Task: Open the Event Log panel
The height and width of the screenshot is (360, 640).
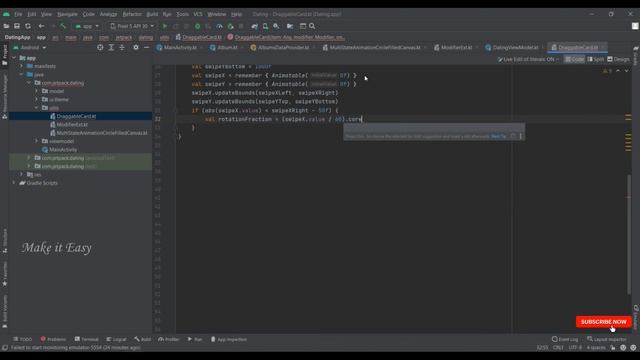Action: click(565, 339)
